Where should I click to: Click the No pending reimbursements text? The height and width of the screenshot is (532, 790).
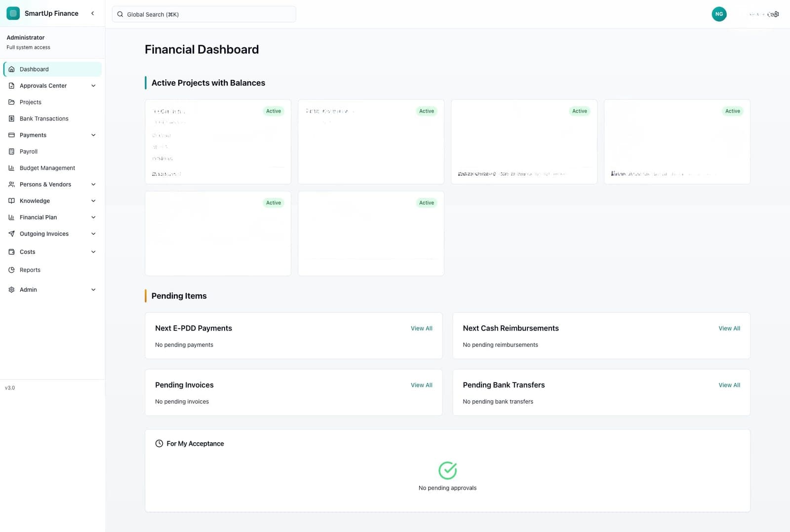(500, 345)
